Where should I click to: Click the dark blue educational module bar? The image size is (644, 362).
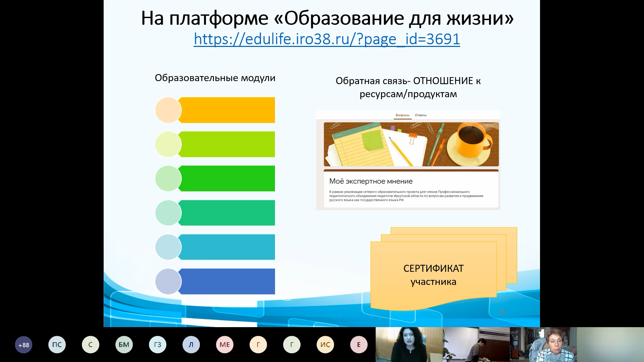(x=227, y=281)
